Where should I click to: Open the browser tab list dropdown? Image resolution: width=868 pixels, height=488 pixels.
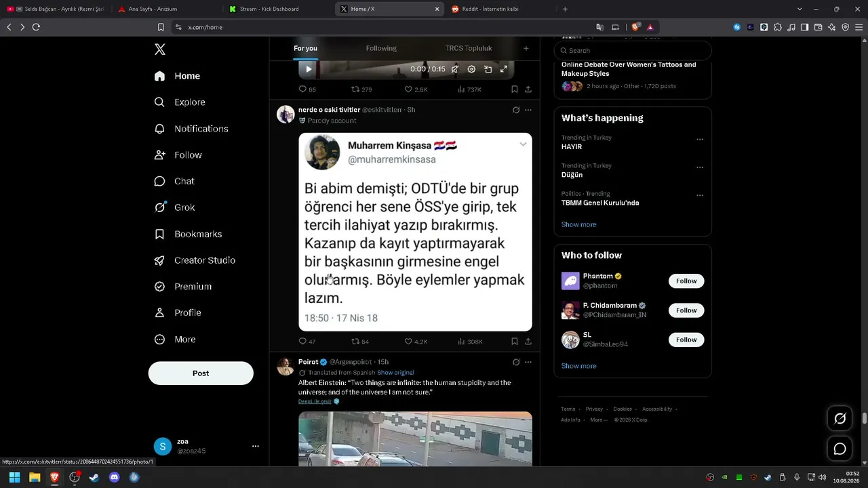800,9
